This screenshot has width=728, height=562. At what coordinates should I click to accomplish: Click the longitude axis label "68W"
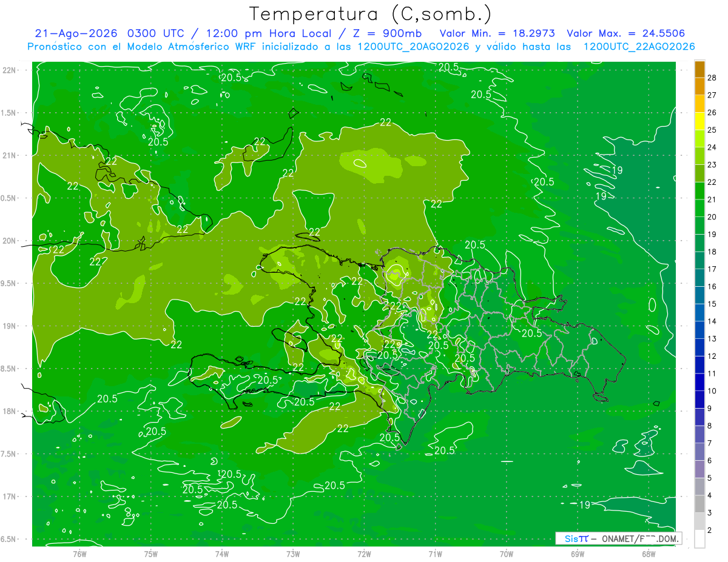[649, 554]
